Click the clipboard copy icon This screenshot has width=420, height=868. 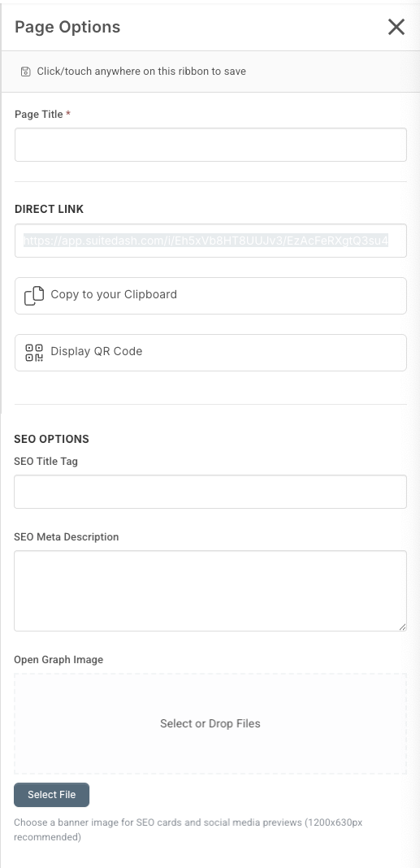click(34, 296)
